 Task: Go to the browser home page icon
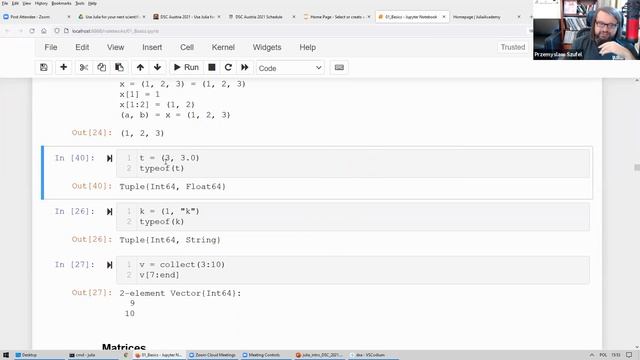pyautogui.click(x=44, y=31)
